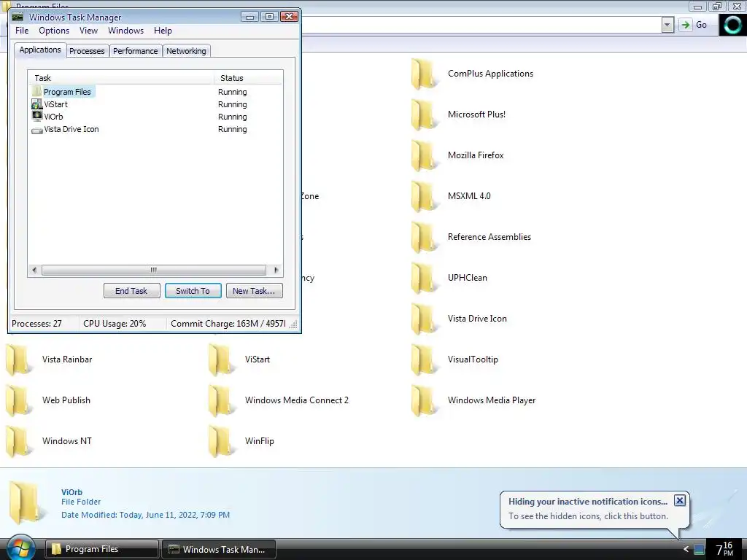Click the ViOrb monitor icon in task list
This screenshot has height=560, width=747.
coord(36,116)
